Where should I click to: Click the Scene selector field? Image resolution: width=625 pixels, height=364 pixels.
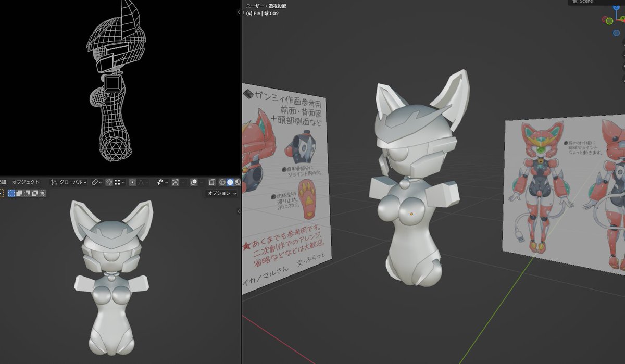pos(596,2)
